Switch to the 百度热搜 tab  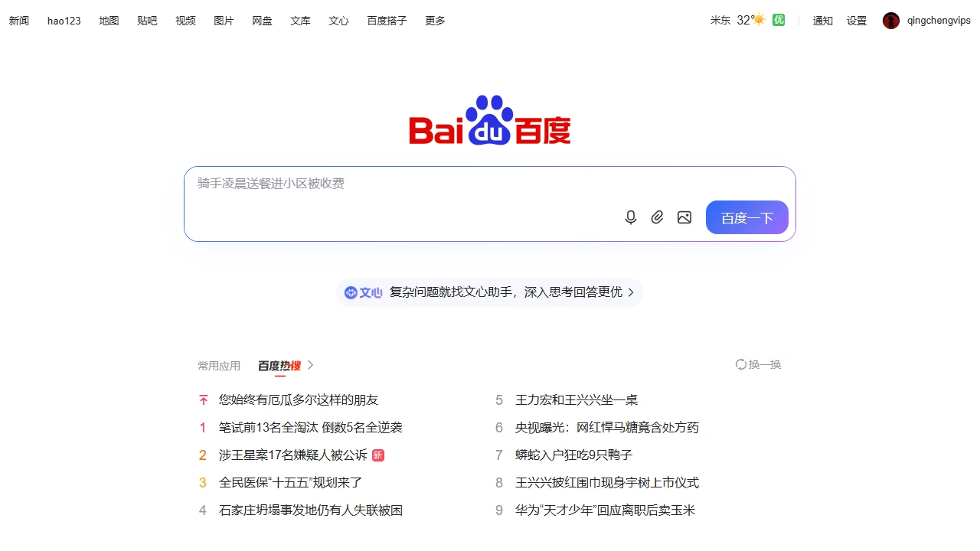(x=279, y=366)
